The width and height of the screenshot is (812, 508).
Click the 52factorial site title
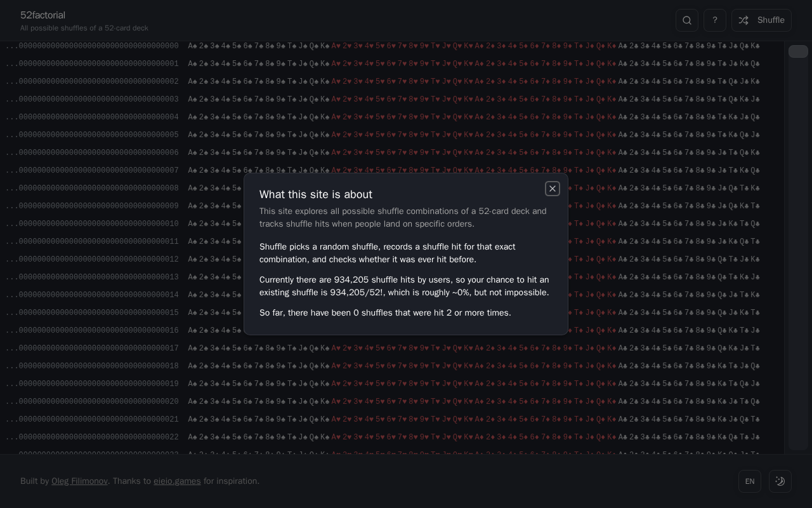coord(43,15)
